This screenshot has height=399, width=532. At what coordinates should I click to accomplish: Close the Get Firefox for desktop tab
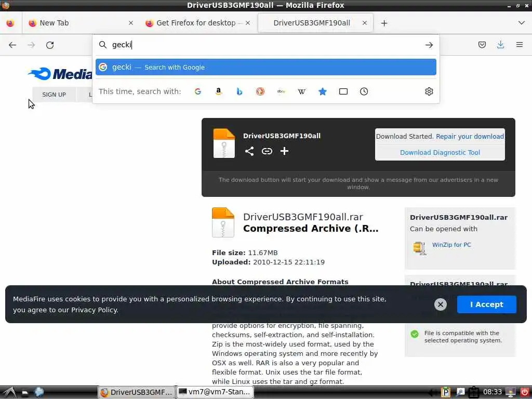point(248,23)
